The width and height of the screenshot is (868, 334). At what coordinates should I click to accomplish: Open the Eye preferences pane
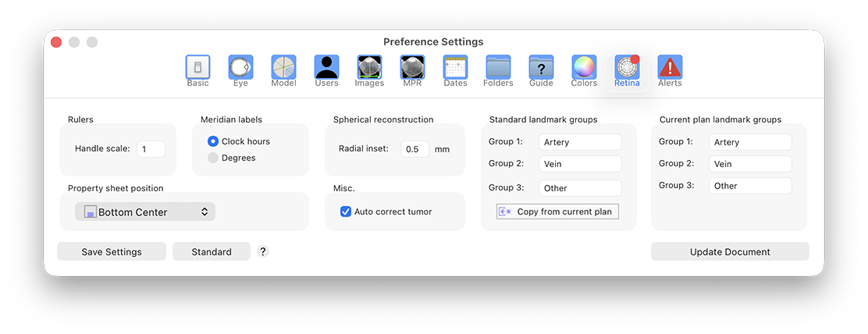[x=240, y=69]
